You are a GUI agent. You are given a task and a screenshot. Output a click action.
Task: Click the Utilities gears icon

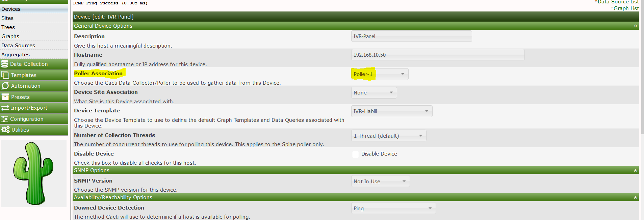(5, 130)
